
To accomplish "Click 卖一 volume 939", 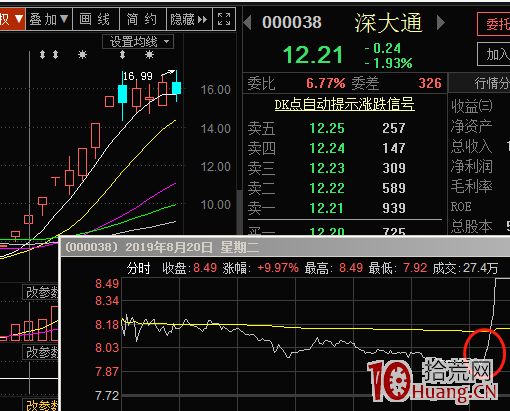I will click(394, 208).
